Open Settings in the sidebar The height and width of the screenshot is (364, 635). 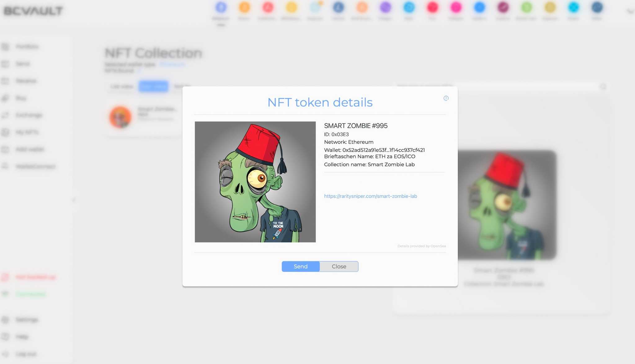coord(27,320)
